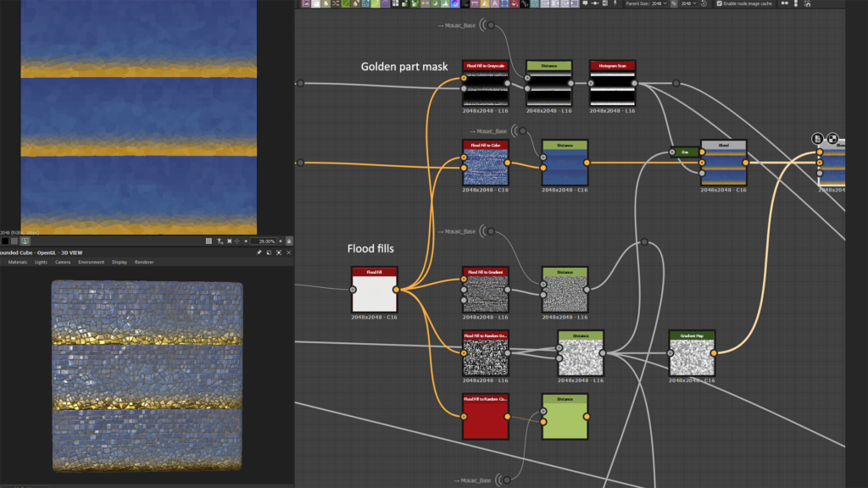Toggle the RGB color channels icon

(x=25, y=241)
